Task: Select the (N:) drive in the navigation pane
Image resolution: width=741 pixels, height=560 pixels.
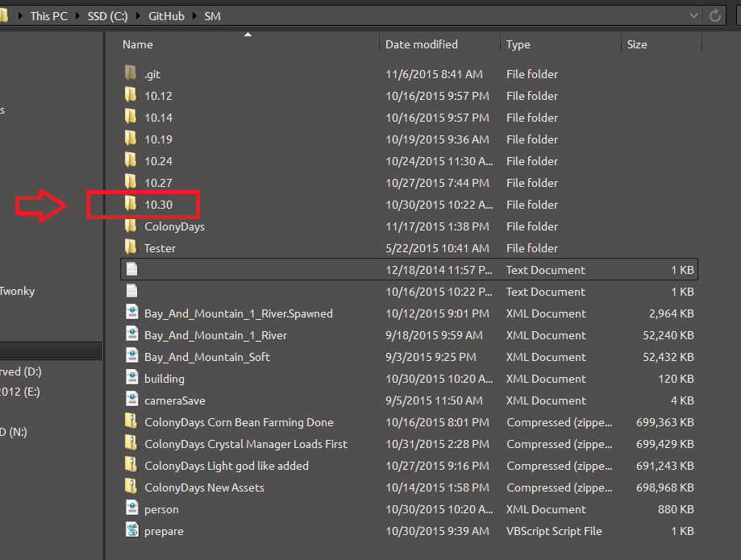Action: pos(14,432)
